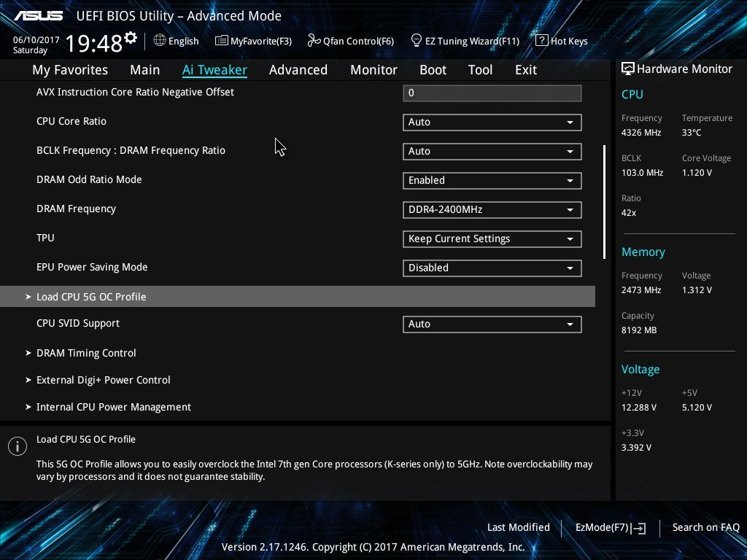Click the ASUS logo
Screen dimensions: 747x560
pos(38,16)
